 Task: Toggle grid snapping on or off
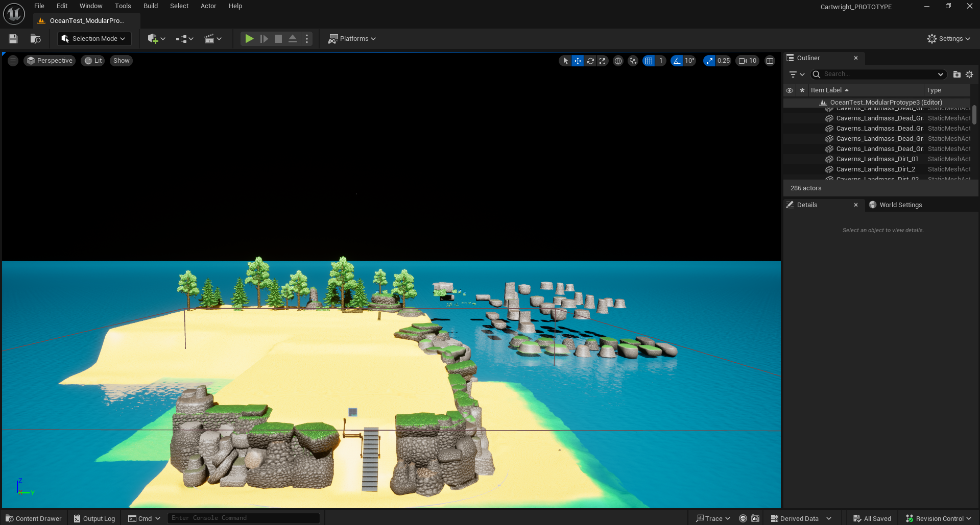[649, 61]
